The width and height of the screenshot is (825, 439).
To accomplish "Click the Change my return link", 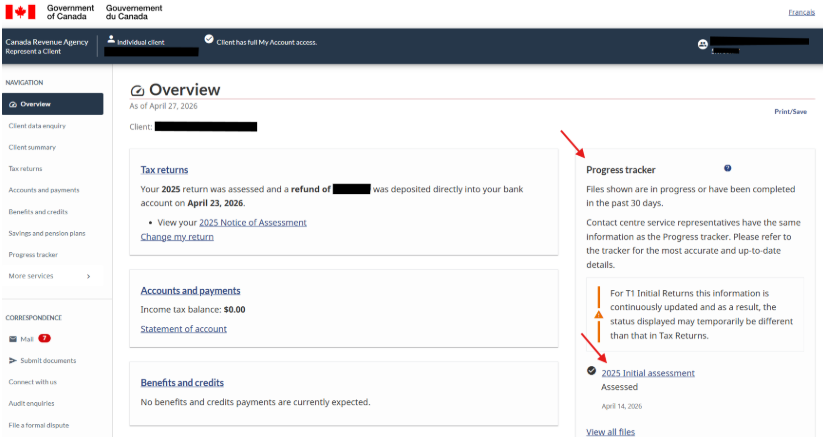I will [x=177, y=237].
